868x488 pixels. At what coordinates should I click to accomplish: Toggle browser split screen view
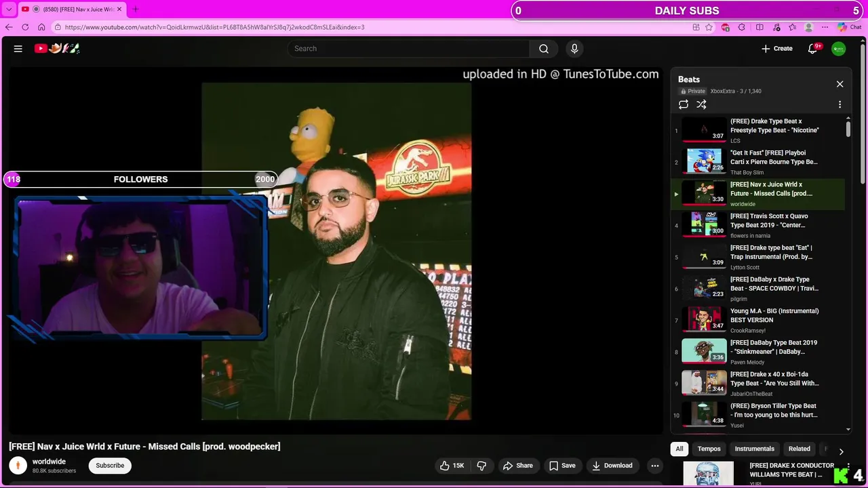pos(759,27)
